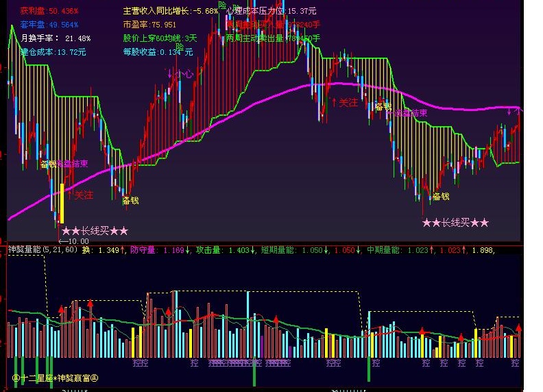Select the ←10.00 low price annotation
The height and width of the screenshot is (392, 543).
point(74,241)
